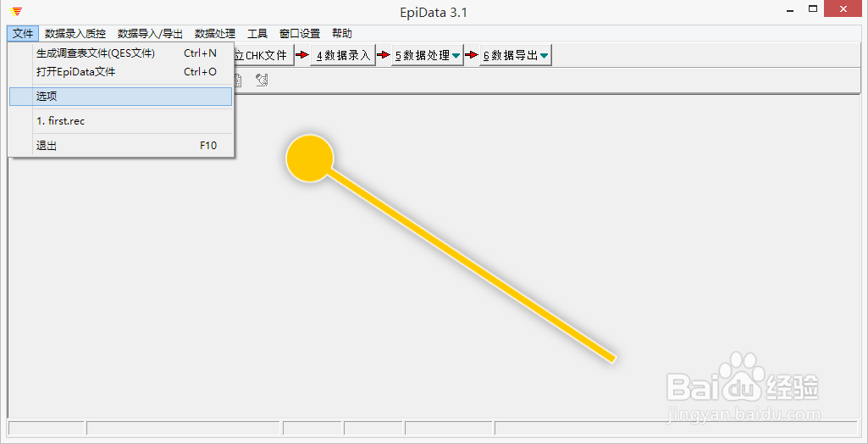Open the 帮助 menu
Viewport: 868px width, 444px height.
[x=341, y=33]
